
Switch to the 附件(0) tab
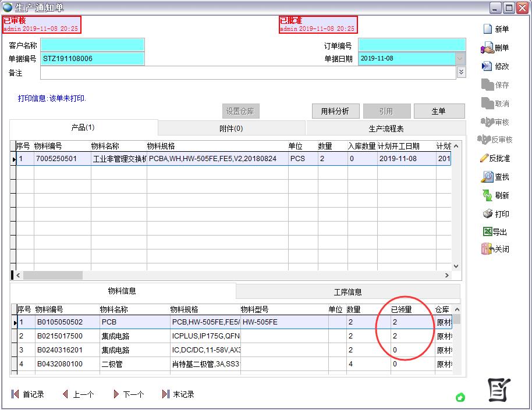coord(231,129)
